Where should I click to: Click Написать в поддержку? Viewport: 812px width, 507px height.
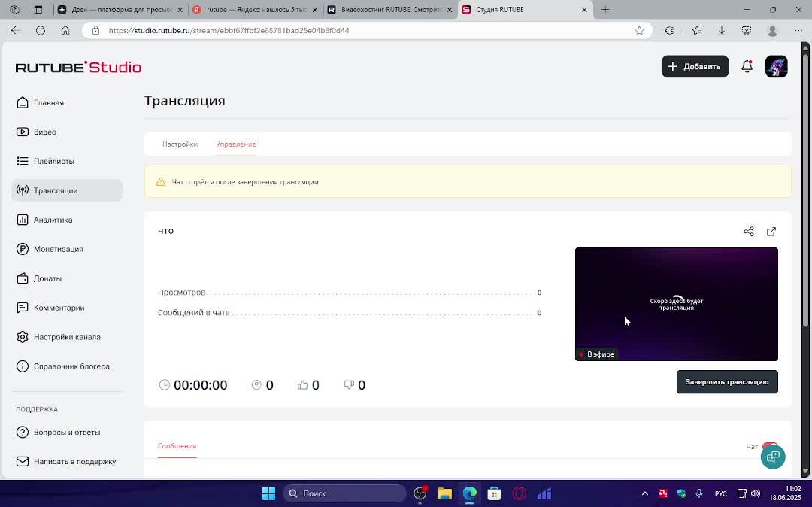coord(66,461)
